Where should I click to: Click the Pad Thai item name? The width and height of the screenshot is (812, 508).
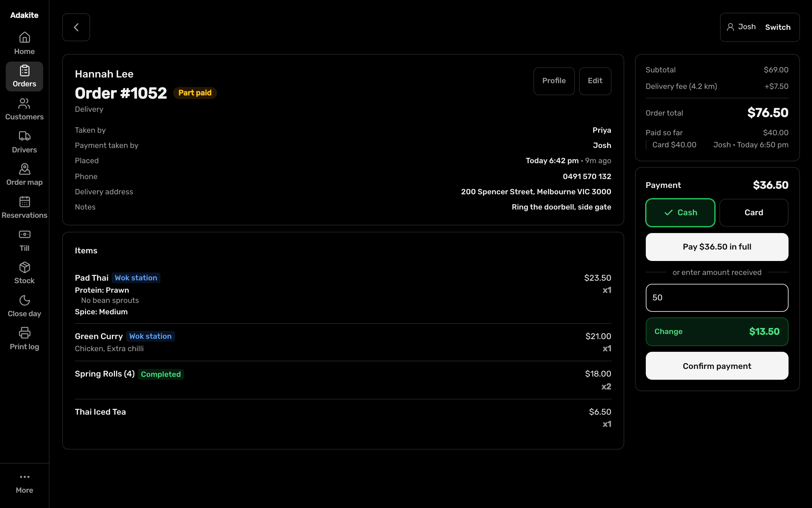[92, 278]
